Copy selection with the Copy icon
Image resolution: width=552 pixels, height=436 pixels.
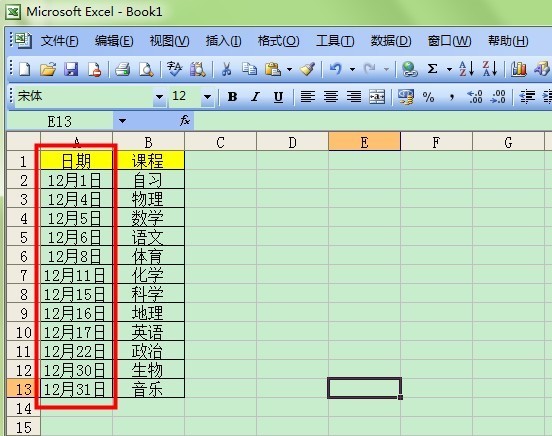249,69
